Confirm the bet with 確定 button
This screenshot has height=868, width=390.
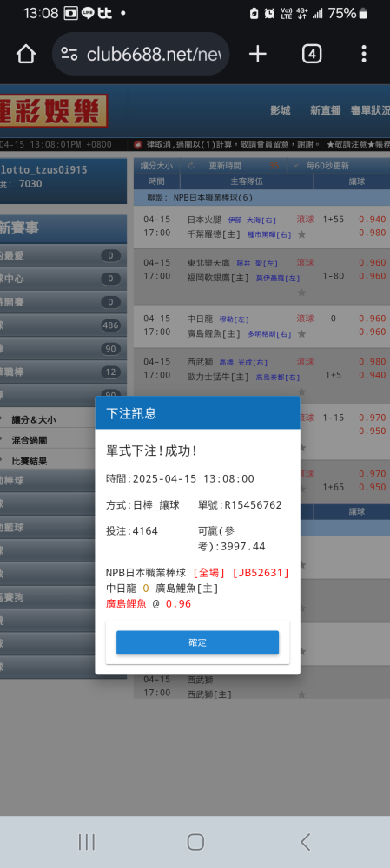[198, 642]
